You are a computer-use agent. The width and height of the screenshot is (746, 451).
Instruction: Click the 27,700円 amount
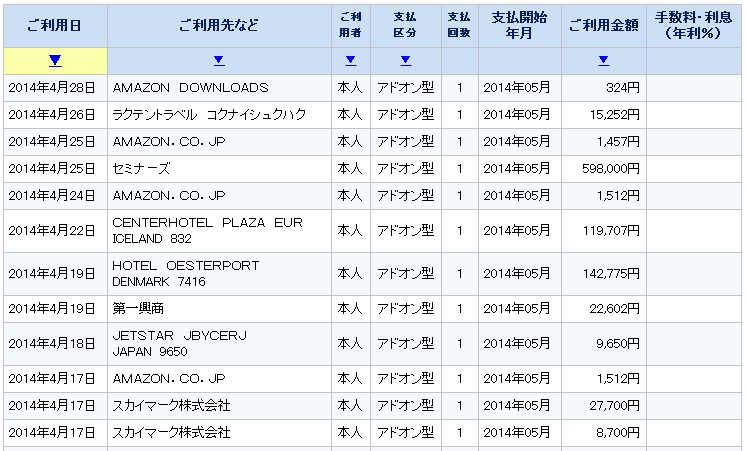tap(615, 405)
